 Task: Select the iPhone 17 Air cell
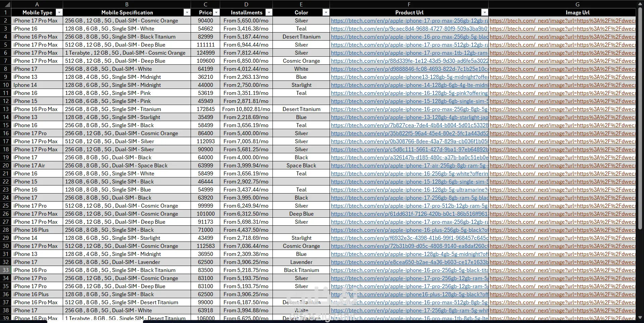[37, 165]
